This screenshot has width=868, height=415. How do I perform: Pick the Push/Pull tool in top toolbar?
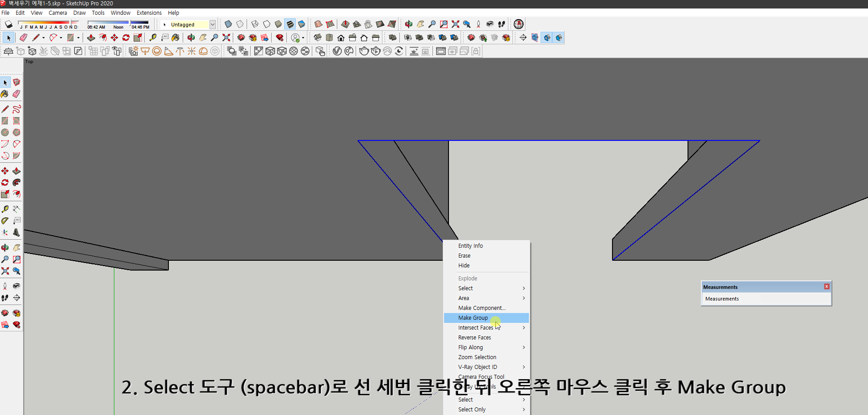[x=91, y=38]
